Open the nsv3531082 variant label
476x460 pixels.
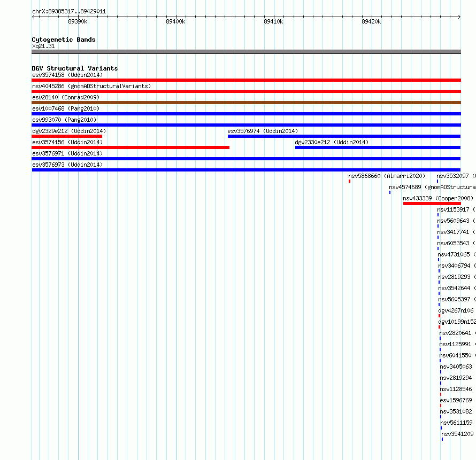tap(456, 411)
